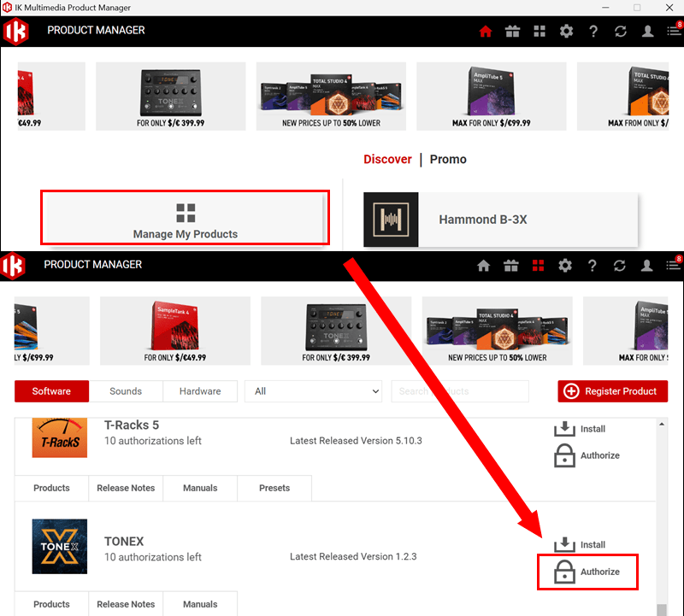This screenshot has height=616, width=684.
Task: Switch to the Software tab
Action: [51, 391]
